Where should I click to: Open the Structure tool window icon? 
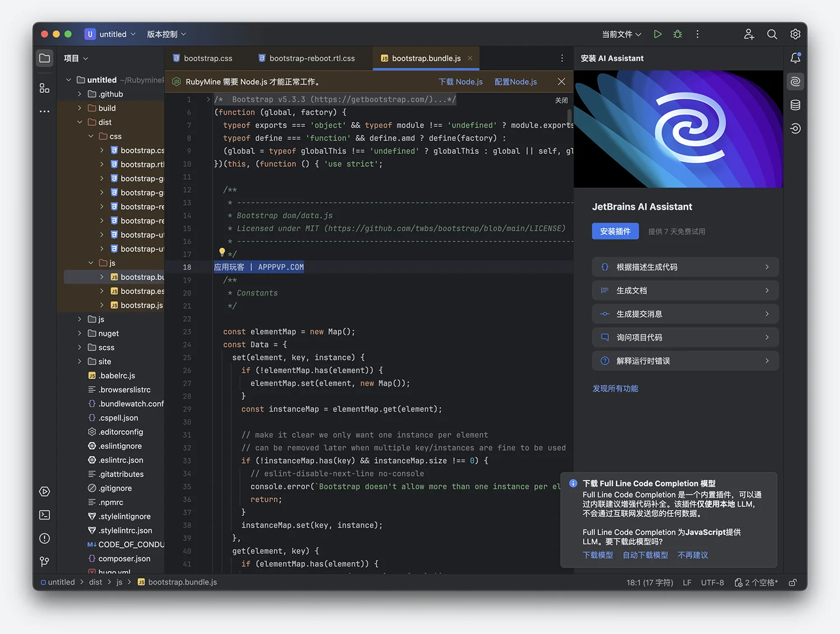pyautogui.click(x=45, y=88)
